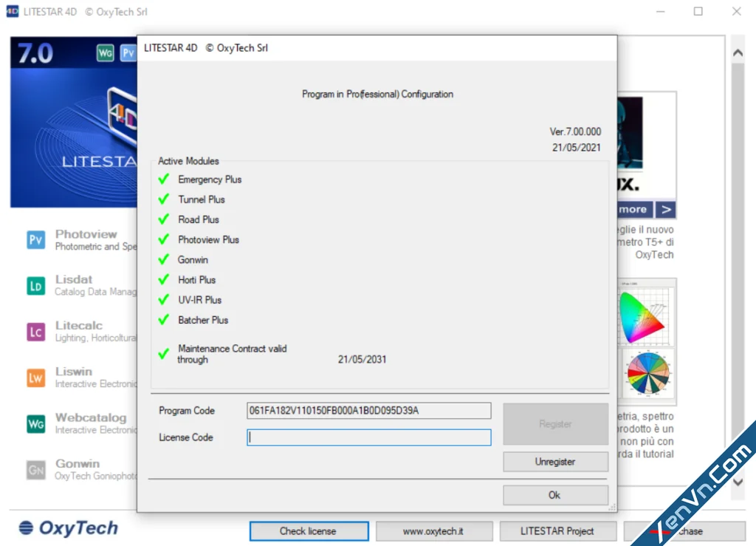Click the green check beside Horti Plus

pos(164,280)
